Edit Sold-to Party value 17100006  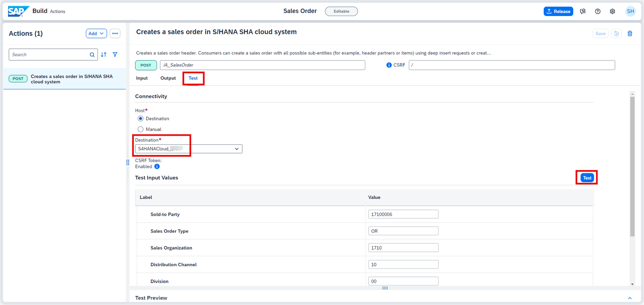point(403,214)
